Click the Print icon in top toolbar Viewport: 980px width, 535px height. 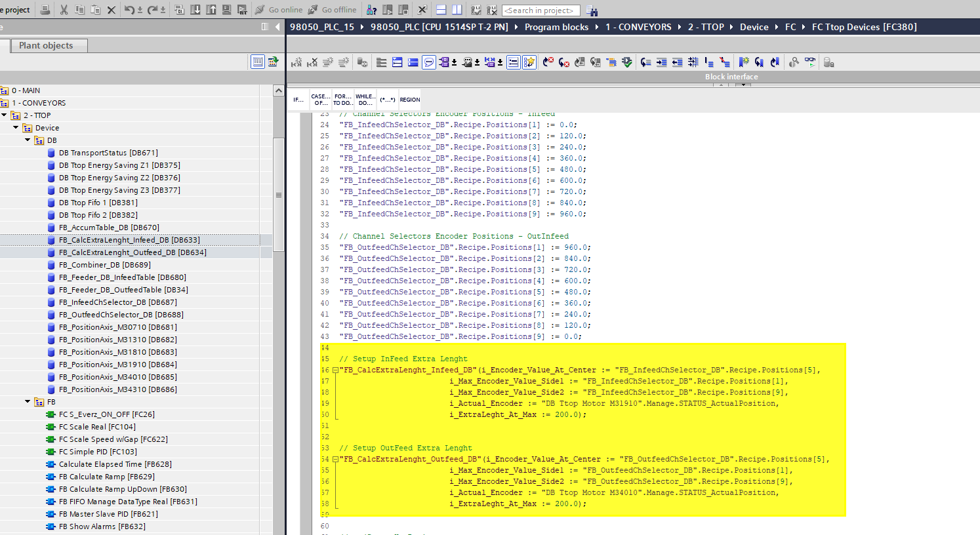(x=45, y=10)
